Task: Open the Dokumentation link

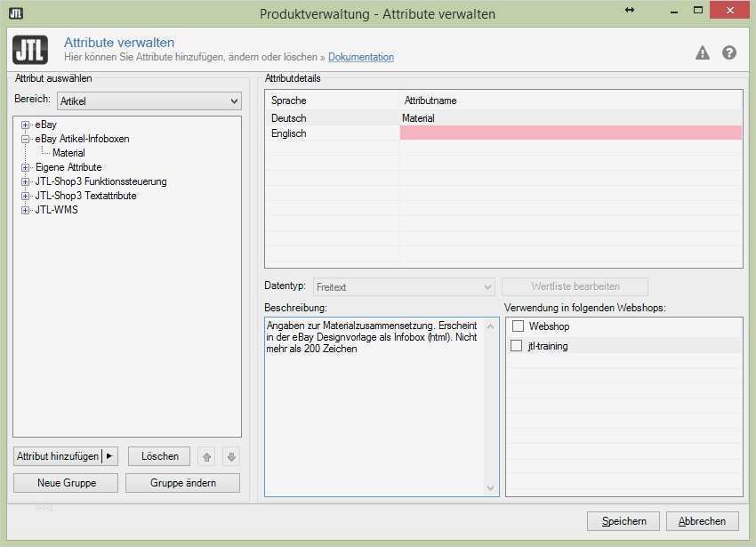Action: click(361, 57)
